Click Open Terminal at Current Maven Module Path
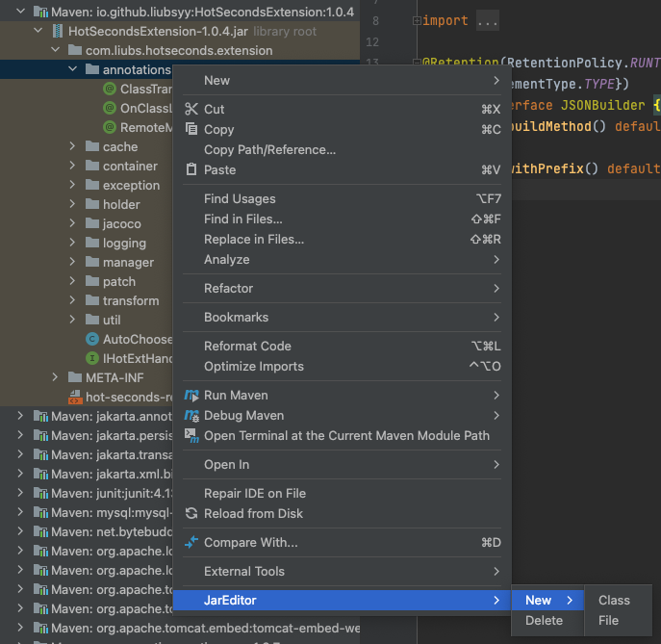Viewport: 661px width, 644px height. point(342,436)
